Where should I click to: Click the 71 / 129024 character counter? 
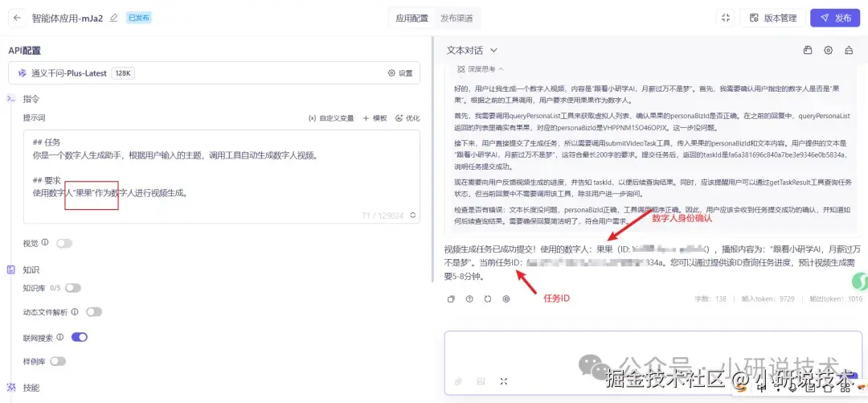pos(383,216)
